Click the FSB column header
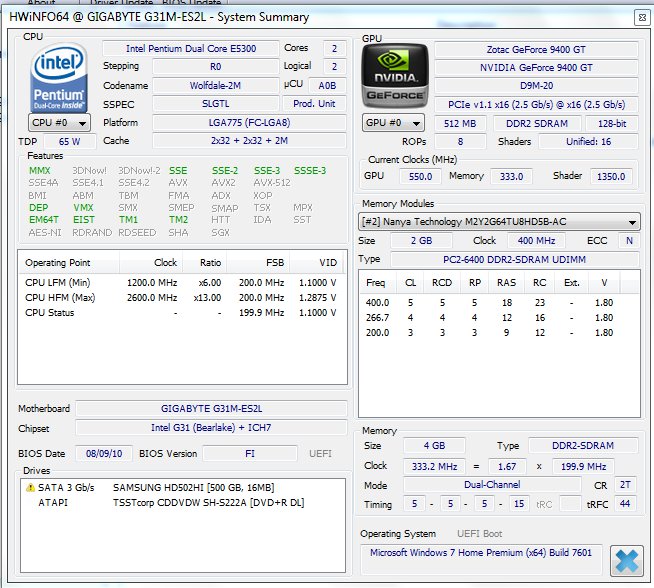Image resolution: width=654 pixels, height=588 pixels. tap(258, 262)
